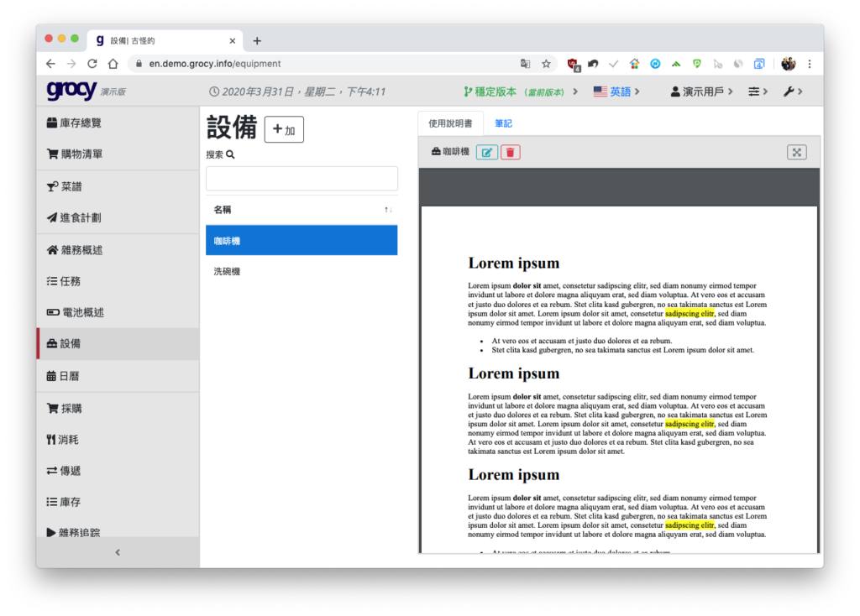Expand the manual to fullscreen
The image size is (860, 616).
tap(796, 153)
